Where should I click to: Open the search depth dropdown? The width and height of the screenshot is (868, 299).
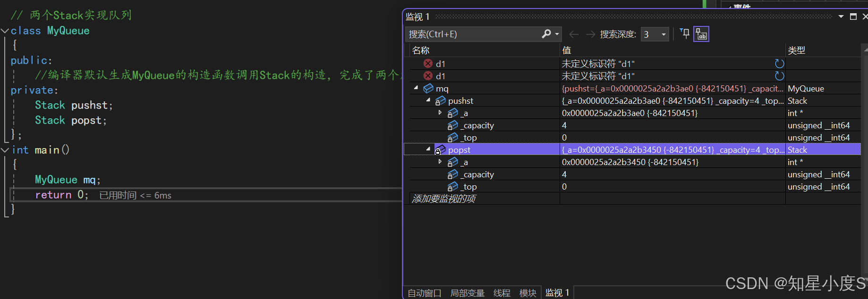point(664,34)
